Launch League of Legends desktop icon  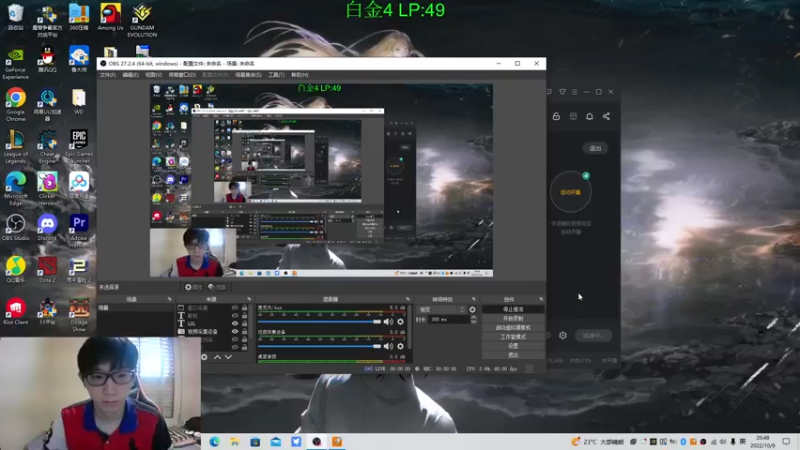(15, 146)
